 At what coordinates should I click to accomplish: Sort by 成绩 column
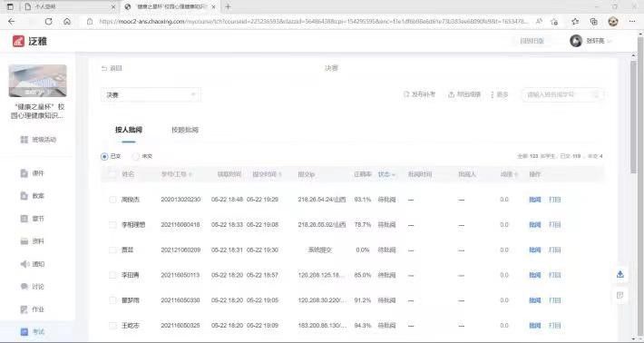(509, 174)
